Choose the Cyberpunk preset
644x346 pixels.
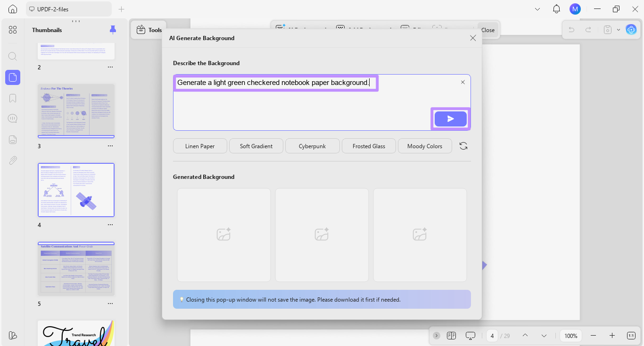(x=312, y=146)
